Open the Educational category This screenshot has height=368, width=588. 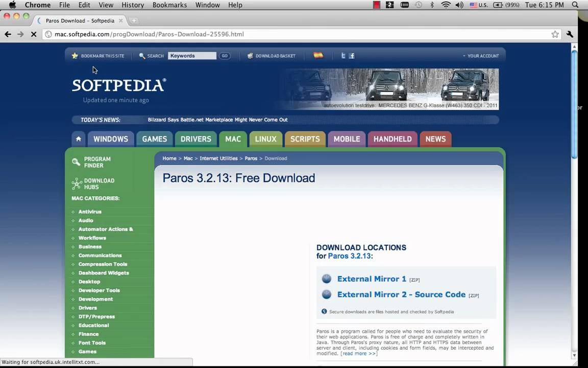[x=94, y=325]
